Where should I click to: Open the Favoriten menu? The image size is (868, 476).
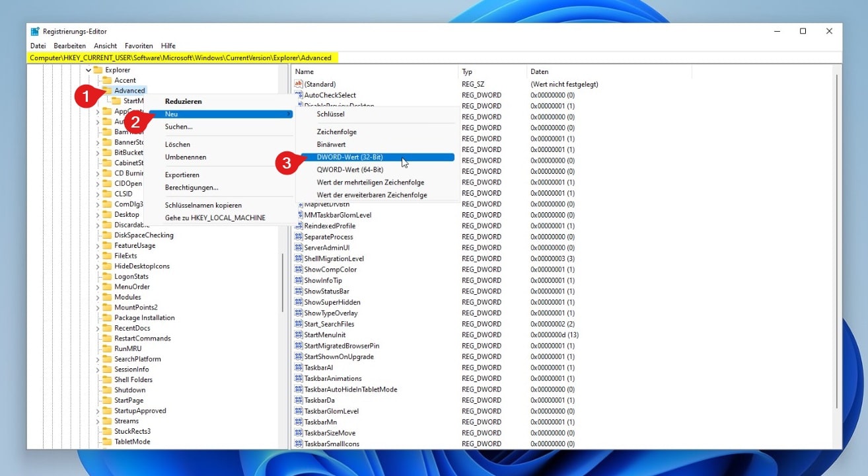coord(139,46)
